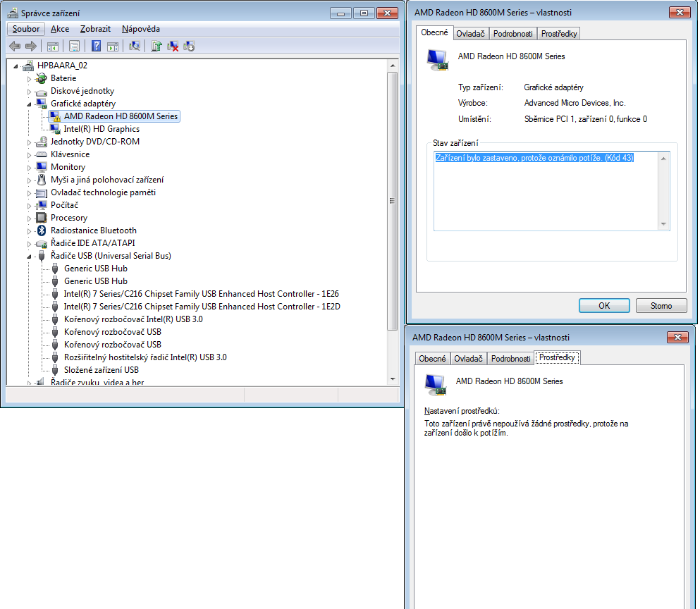Scan for hardware changes using magnifier toolbar icon
This screenshot has width=700, height=609.
135,46
